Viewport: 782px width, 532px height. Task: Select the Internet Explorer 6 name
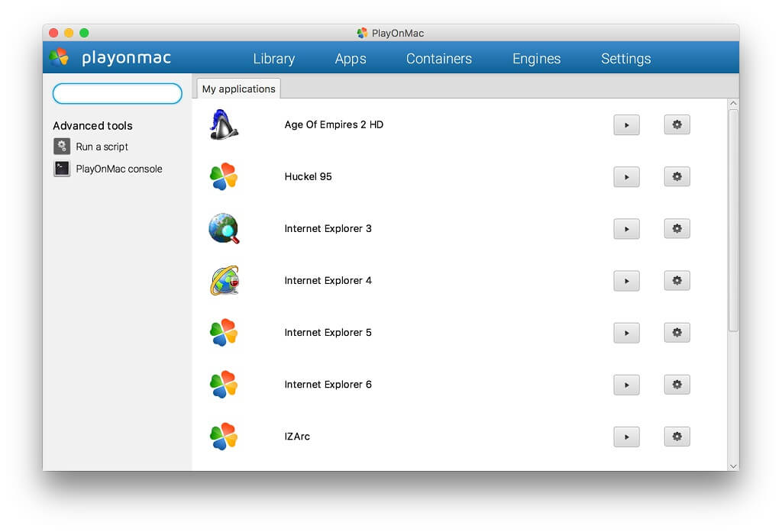[x=328, y=385]
